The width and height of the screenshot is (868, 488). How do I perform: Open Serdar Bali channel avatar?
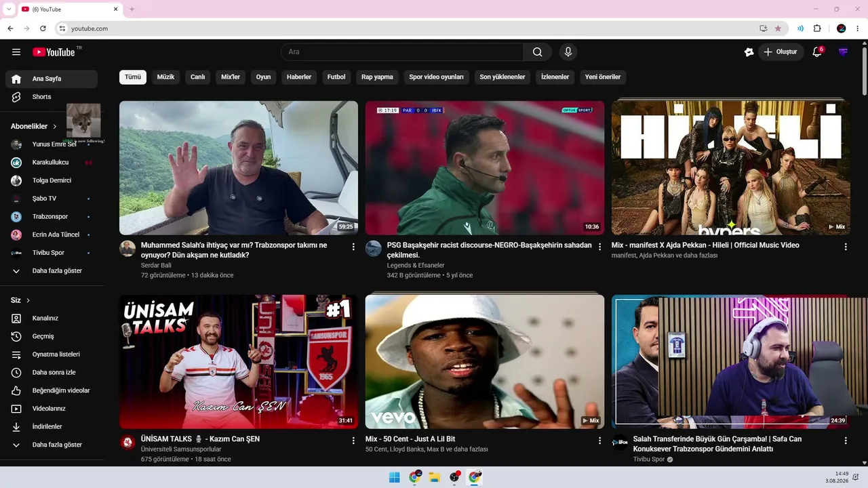[x=127, y=249]
